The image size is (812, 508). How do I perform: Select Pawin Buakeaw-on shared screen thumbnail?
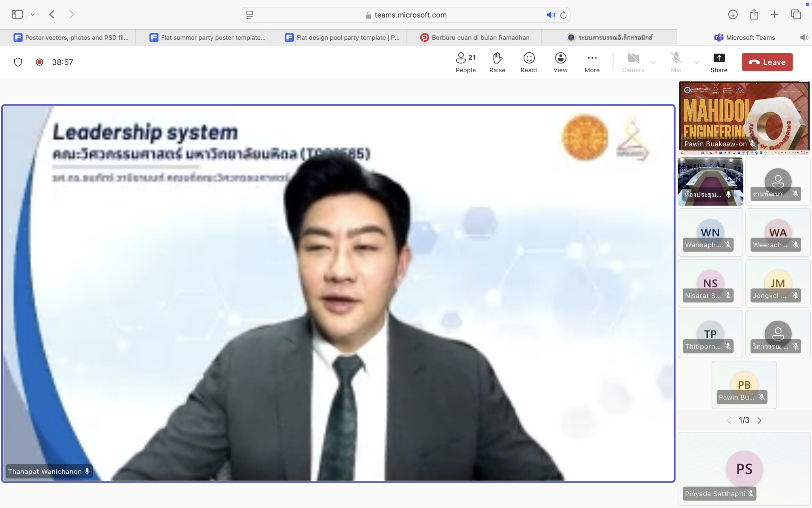(744, 117)
